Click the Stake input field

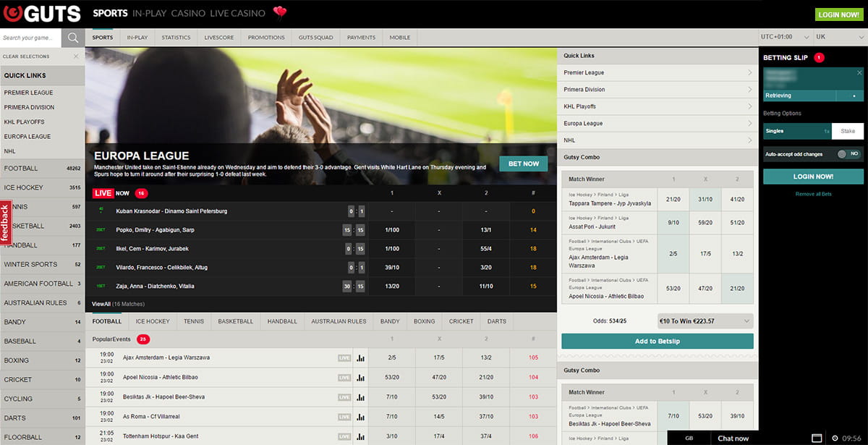[848, 131]
